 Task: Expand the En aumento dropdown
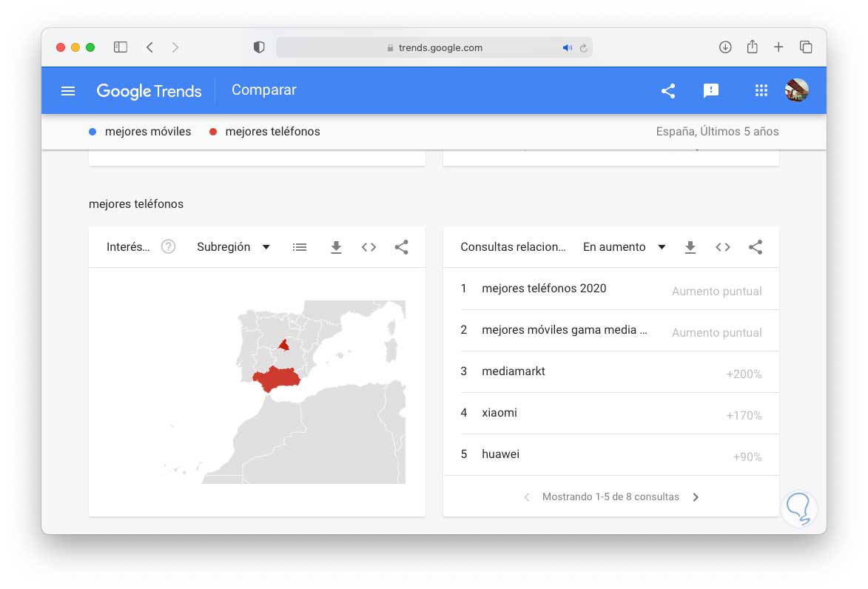624,247
